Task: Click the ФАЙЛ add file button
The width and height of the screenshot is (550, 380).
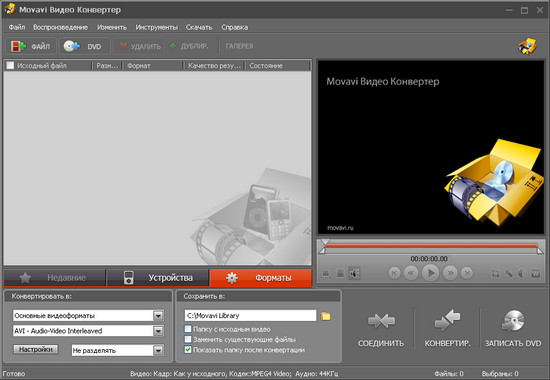Action: pos(31,46)
